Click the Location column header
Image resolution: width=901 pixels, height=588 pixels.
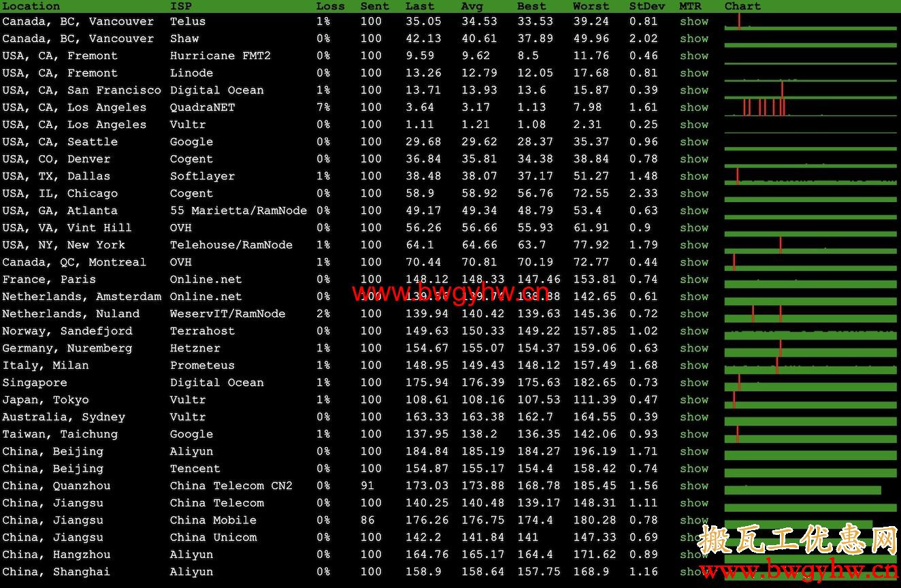point(31,5)
